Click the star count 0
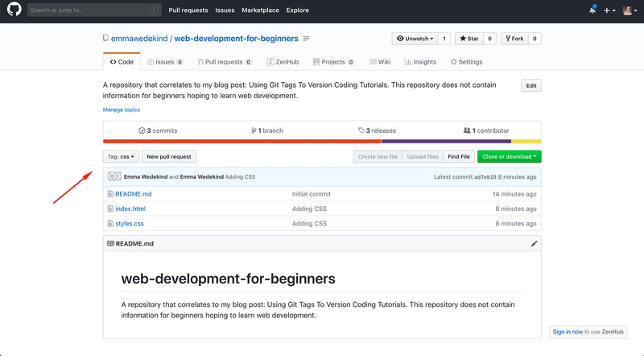This screenshot has height=356, width=644. coord(489,39)
